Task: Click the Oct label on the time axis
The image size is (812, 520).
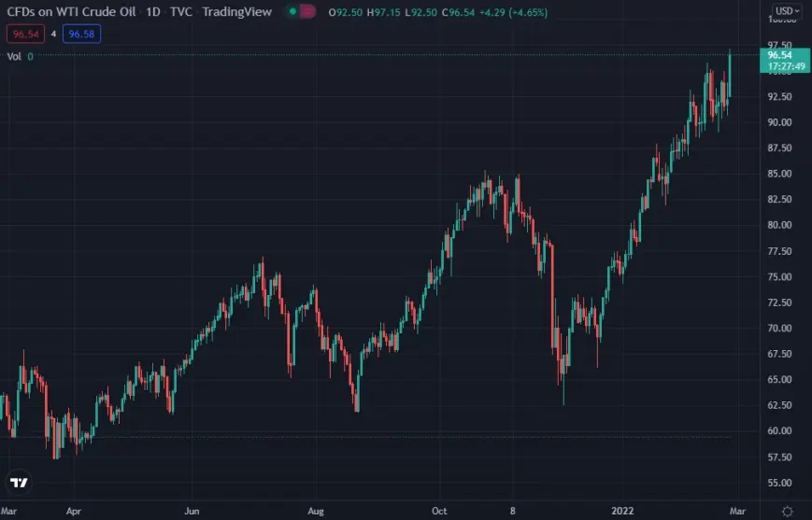Action: pos(439,512)
